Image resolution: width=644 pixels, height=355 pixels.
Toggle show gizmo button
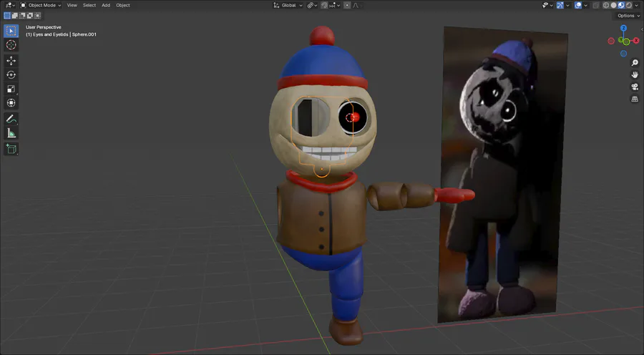pos(560,5)
